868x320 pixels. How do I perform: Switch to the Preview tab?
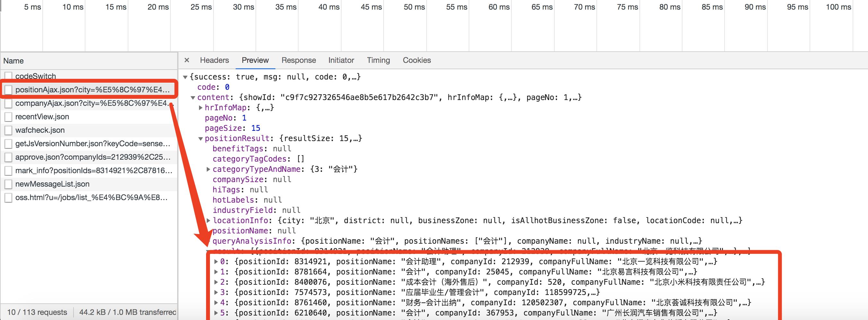pos(255,60)
